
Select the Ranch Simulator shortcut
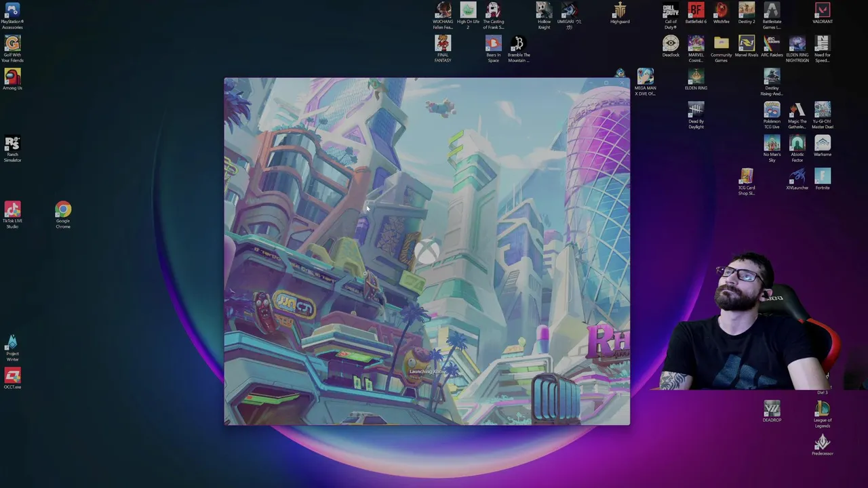click(12, 149)
